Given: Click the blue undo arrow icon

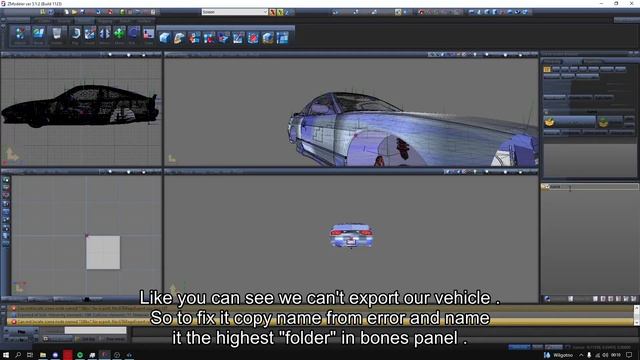Looking at the screenshot, I should pyautogui.click(x=98, y=12).
